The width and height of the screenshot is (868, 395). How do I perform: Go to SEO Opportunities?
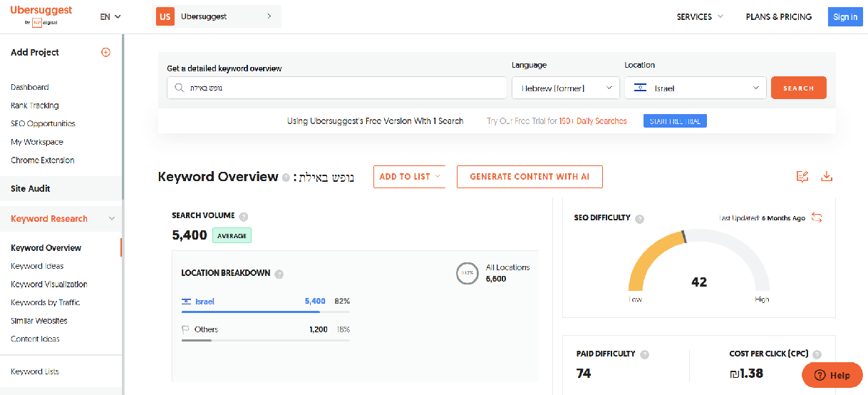coord(43,123)
